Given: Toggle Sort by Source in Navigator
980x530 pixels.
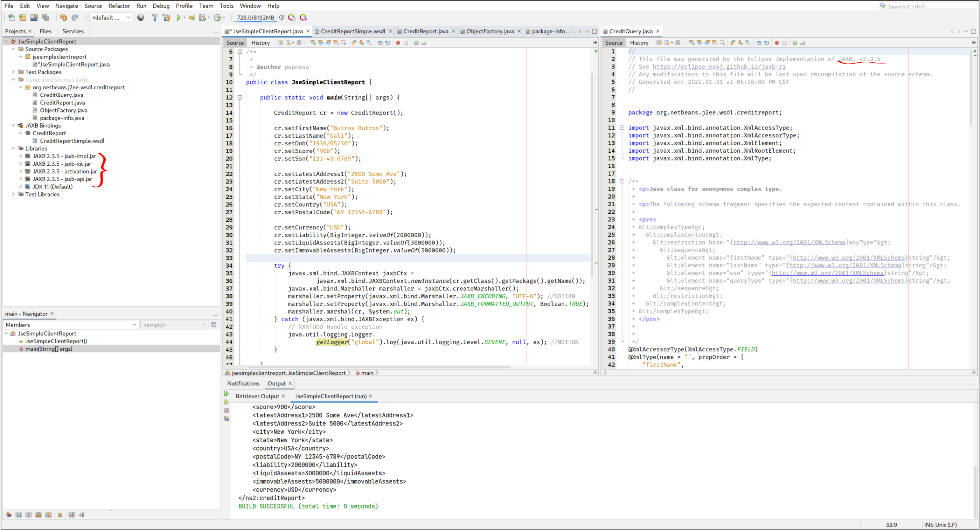Looking at the screenshot, I should click(82, 515).
